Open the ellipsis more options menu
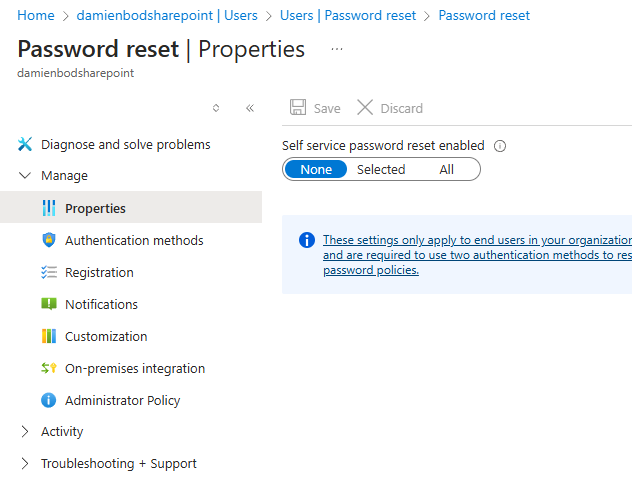 (337, 49)
